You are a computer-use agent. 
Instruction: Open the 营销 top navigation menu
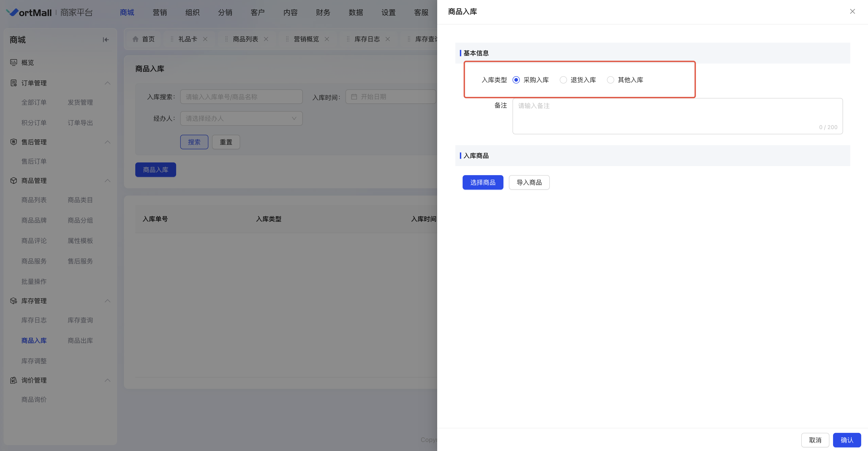coord(160,12)
